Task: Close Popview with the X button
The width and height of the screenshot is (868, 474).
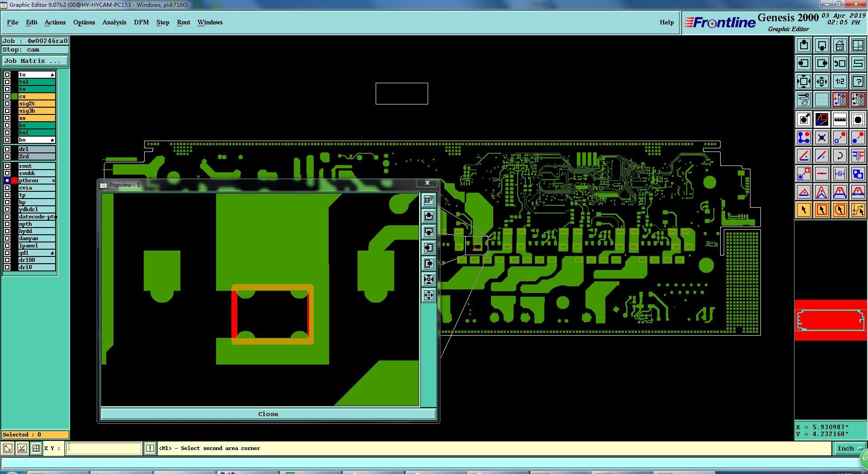Action: point(427,183)
